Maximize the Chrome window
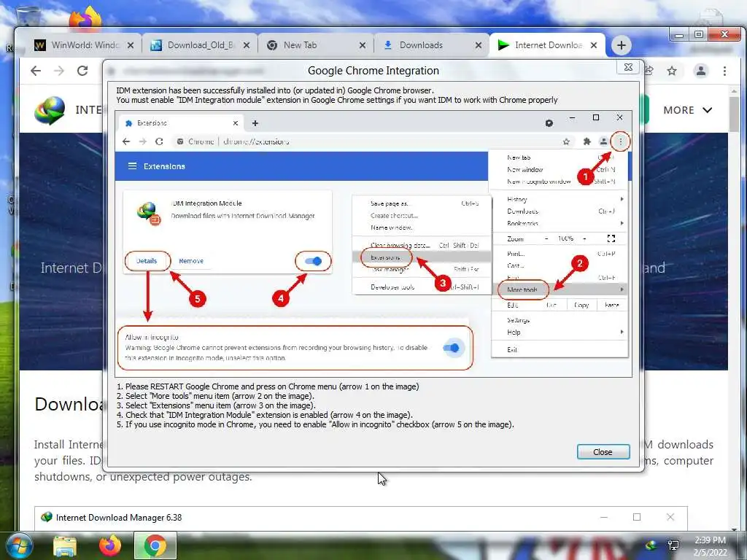 tap(698, 35)
